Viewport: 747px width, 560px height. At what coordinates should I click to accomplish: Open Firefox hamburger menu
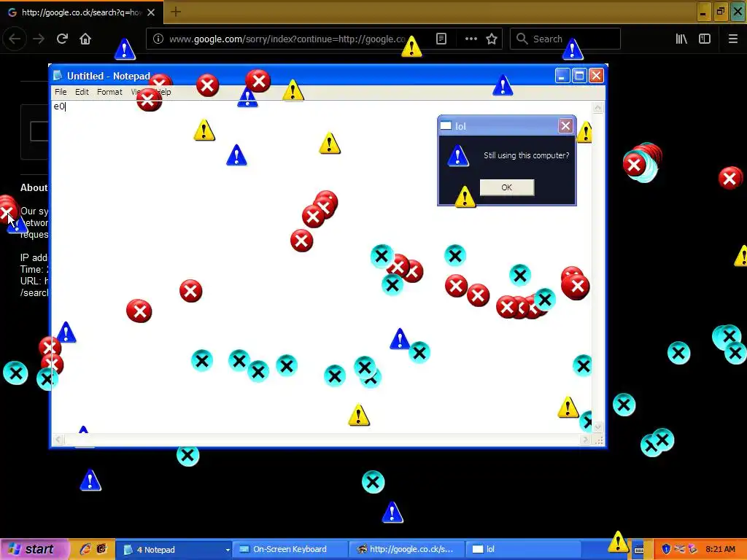point(732,39)
